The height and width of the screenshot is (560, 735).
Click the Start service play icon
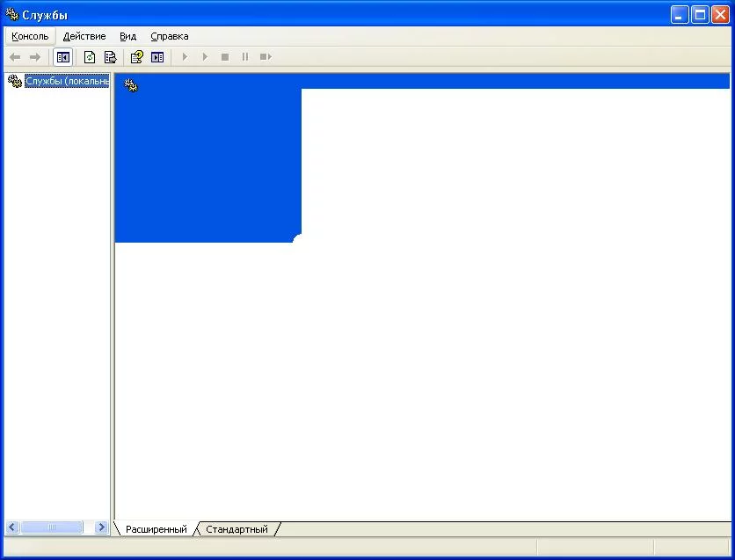pos(185,57)
